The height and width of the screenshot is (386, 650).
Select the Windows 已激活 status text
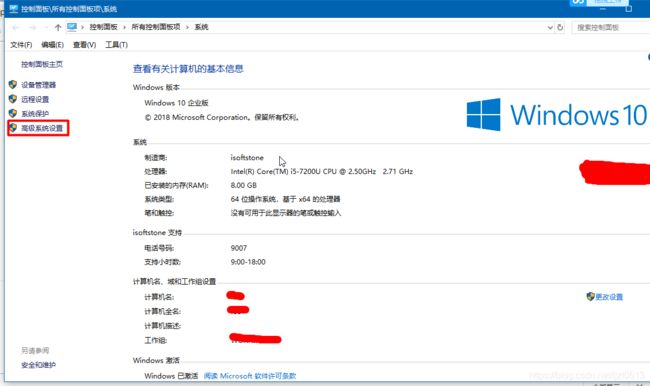click(171, 376)
